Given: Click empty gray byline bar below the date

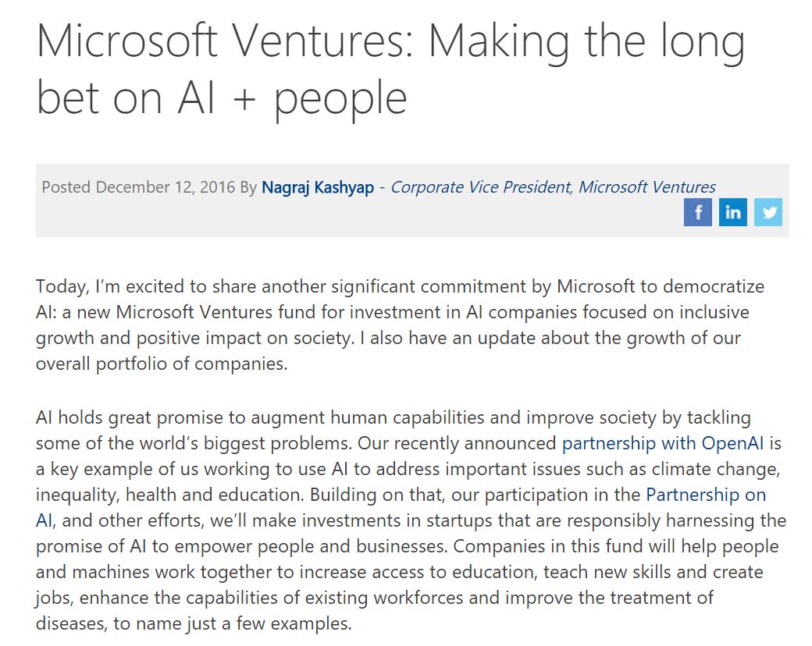Looking at the screenshot, I should (x=358, y=218).
